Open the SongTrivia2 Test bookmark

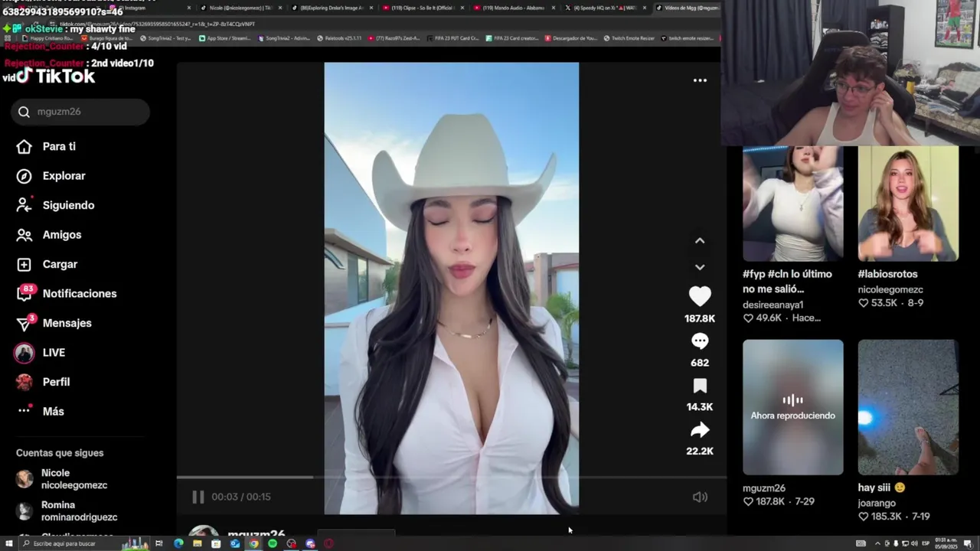(165, 37)
